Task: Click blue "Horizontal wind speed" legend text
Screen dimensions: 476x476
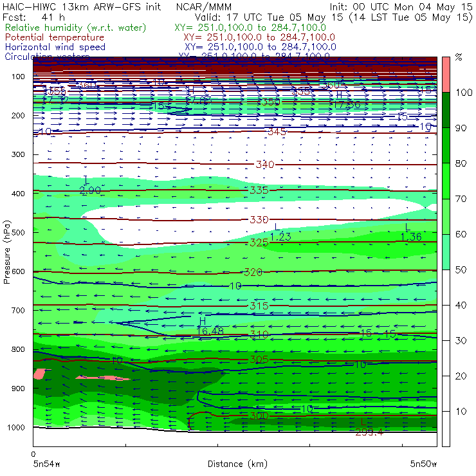Action: pyautogui.click(x=55, y=47)
